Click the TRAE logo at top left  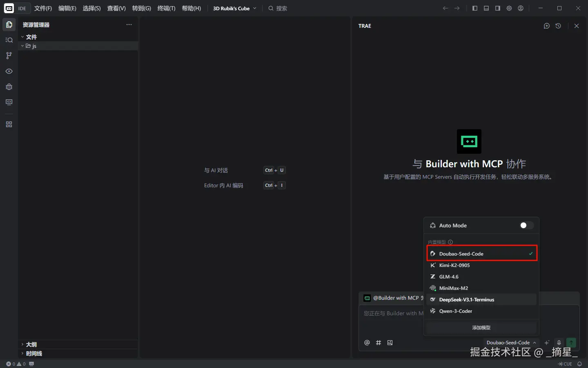(x=9, y=8)
